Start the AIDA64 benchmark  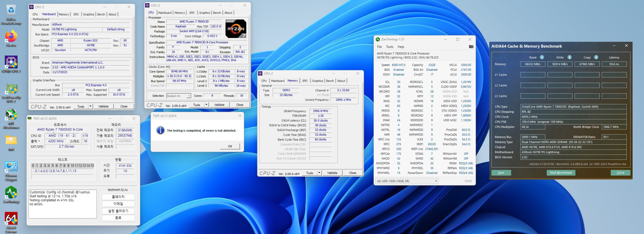561,173
